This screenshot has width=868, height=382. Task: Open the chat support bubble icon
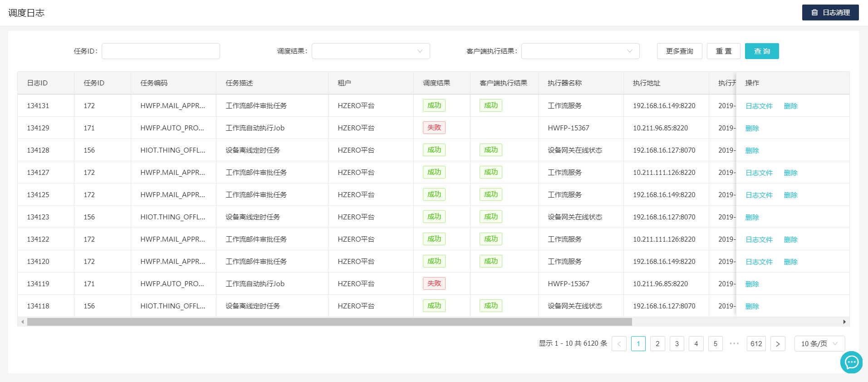(x=851, y=362)
